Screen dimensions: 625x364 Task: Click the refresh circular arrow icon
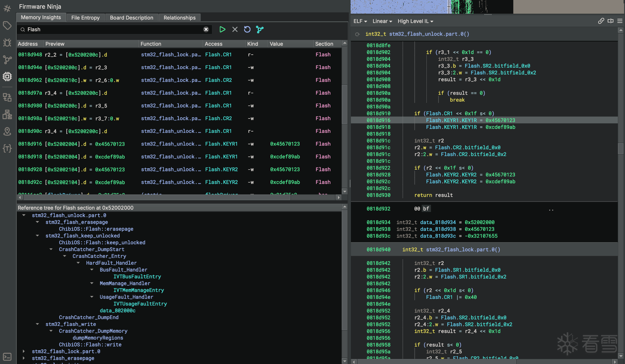(x=247, y=30)
